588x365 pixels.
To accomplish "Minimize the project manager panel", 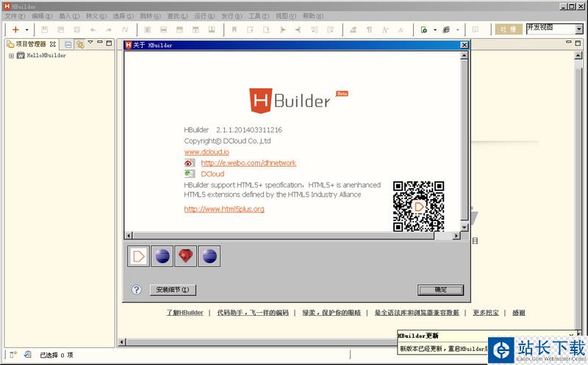I will click(100, 43).
